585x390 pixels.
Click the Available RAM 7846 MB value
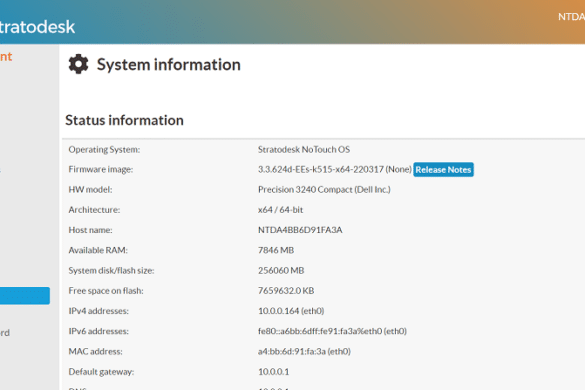pos(276,250)
